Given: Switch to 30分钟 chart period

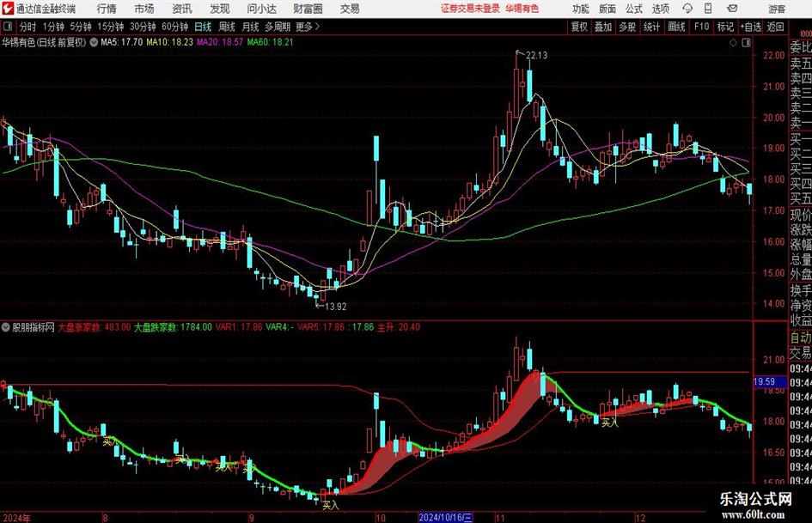Looking at the screenshot, I should [x=143, y=27].
